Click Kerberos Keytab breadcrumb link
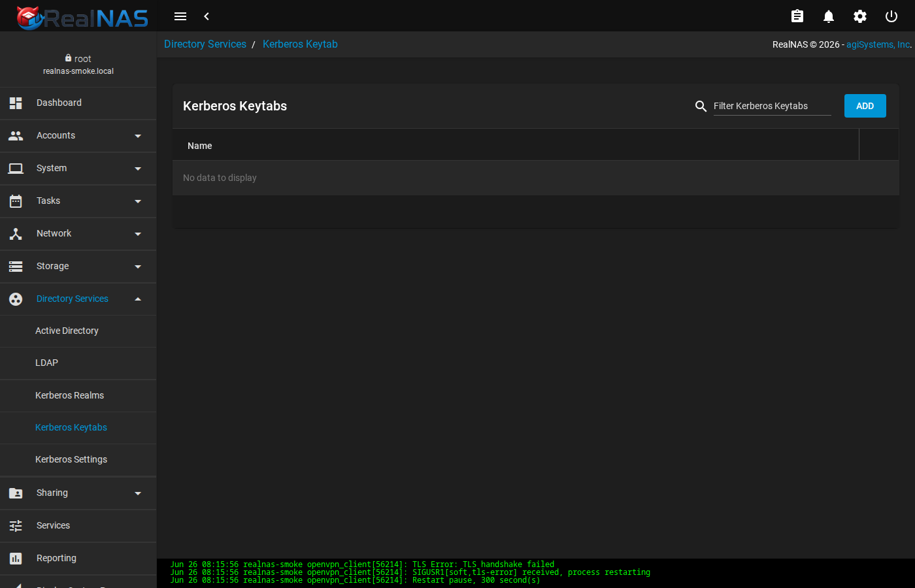Screen dimensions: 915x588 click(300, 44)
